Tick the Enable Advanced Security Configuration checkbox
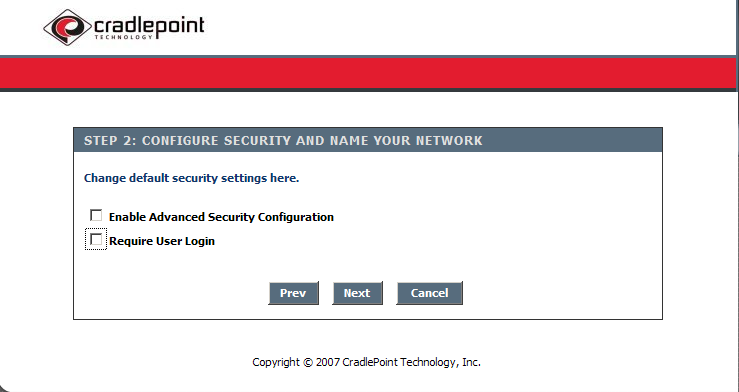739x392 pixels. coord(96,215)
